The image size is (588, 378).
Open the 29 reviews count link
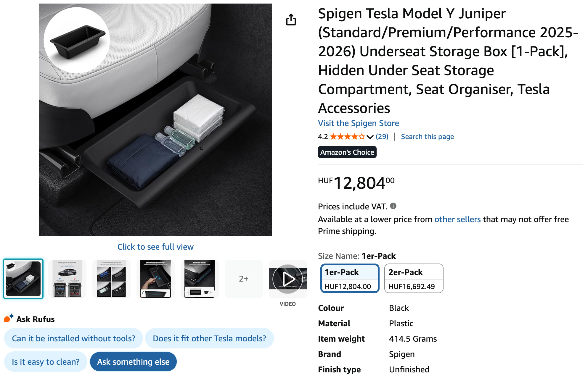click(x=382, y=136)
